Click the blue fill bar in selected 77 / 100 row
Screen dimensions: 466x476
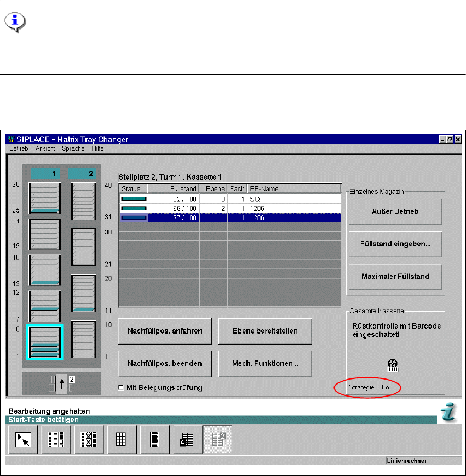pyautogui.click(x=134, y=217)
